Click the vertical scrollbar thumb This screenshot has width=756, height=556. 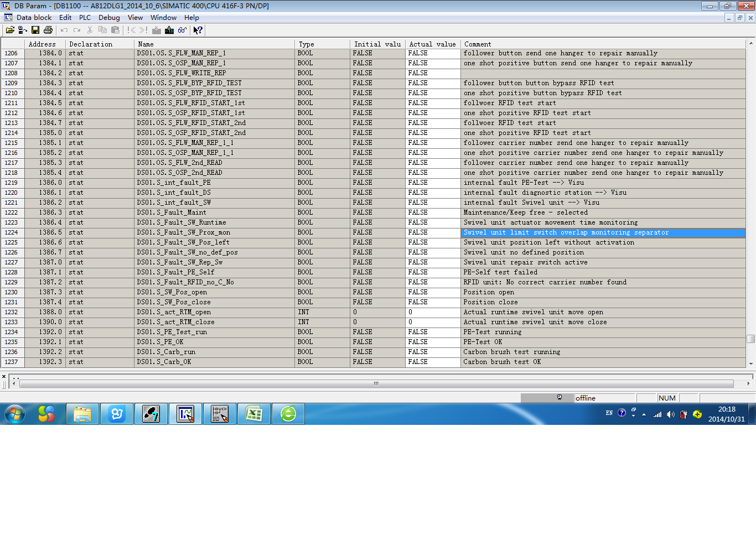coord(751,339)
